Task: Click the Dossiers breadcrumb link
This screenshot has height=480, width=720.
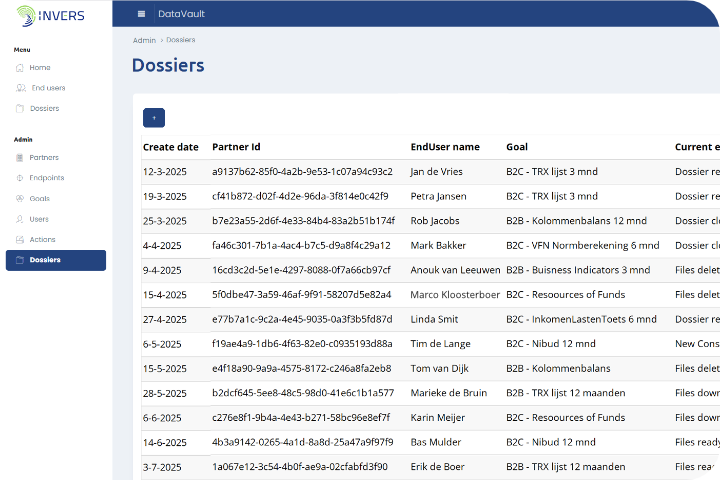Action: (x=181, y=40)
